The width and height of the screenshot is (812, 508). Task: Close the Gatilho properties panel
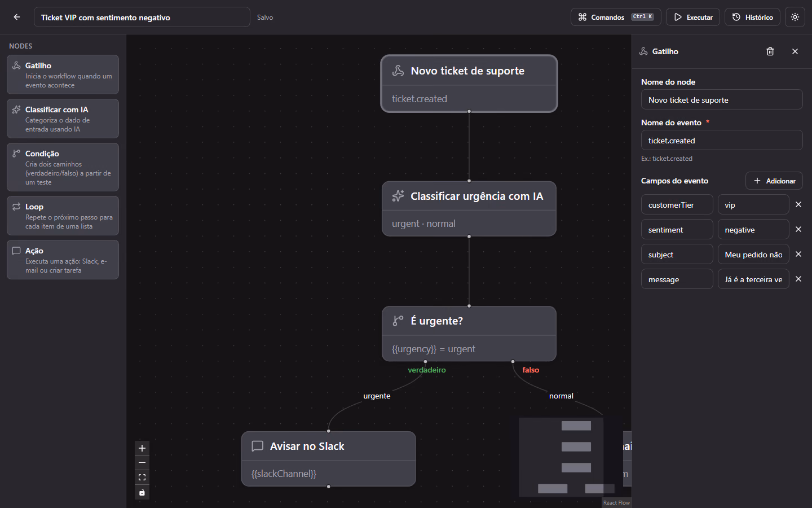coord(795,51)
